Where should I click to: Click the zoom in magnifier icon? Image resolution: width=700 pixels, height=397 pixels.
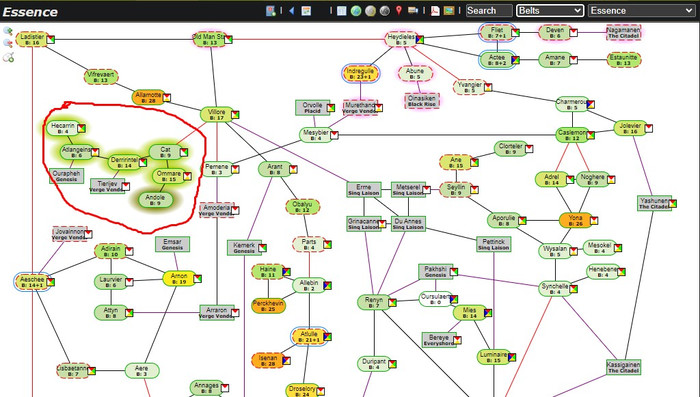pyautogui.click(x=8, y=31)
